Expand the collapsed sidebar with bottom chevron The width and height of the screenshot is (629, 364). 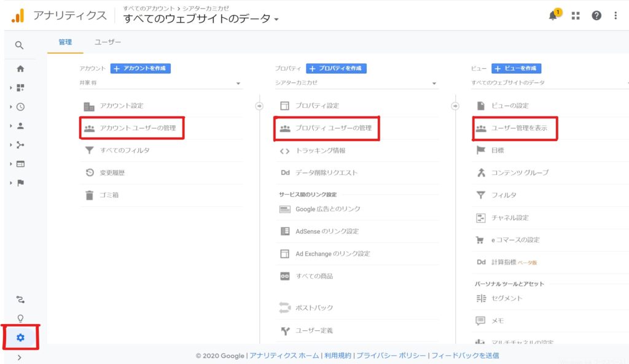click(20, 357)
